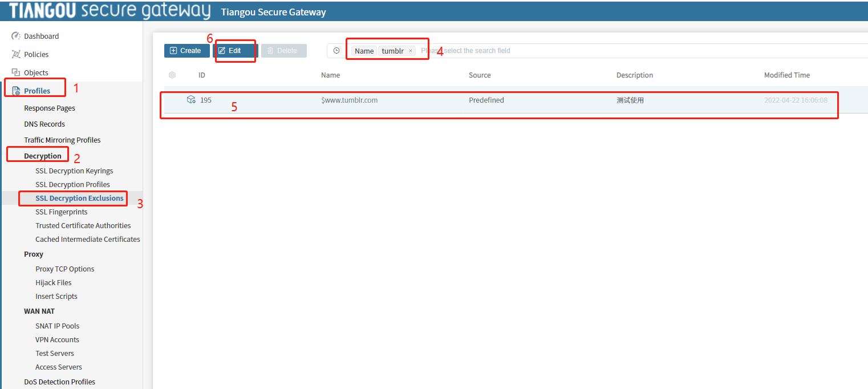
Task: Click the table column settings gear
Action: click(x=172, y=75)
